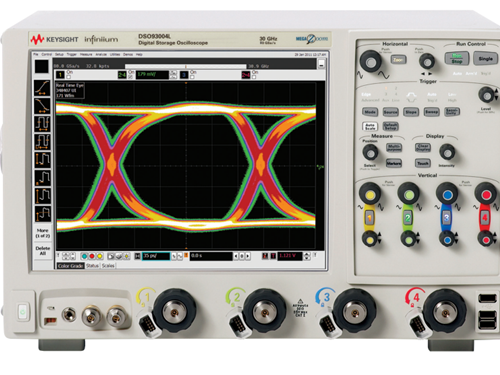Click the Measure Position knob
500x375 pixels.
(370, 153)
